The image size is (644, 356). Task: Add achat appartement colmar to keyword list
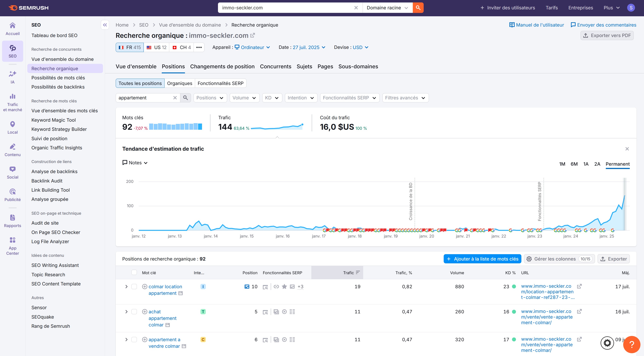click(x=145, y=311)
